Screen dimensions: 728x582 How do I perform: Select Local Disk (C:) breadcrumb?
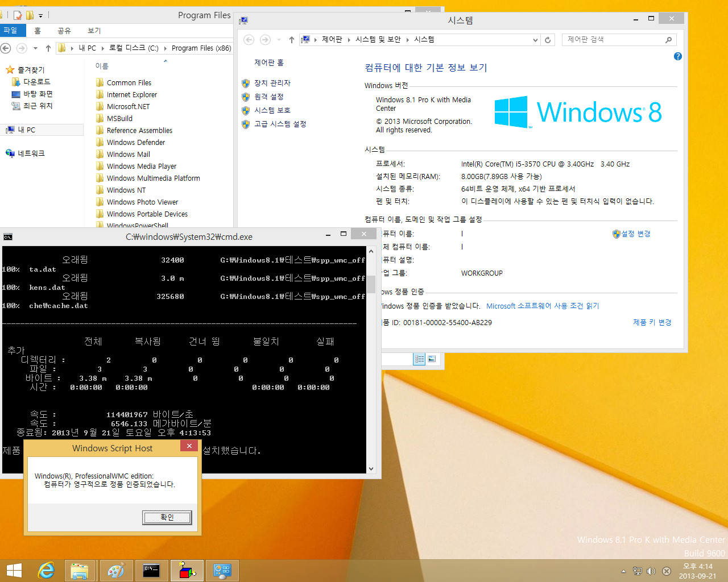(x=134, y=48)
